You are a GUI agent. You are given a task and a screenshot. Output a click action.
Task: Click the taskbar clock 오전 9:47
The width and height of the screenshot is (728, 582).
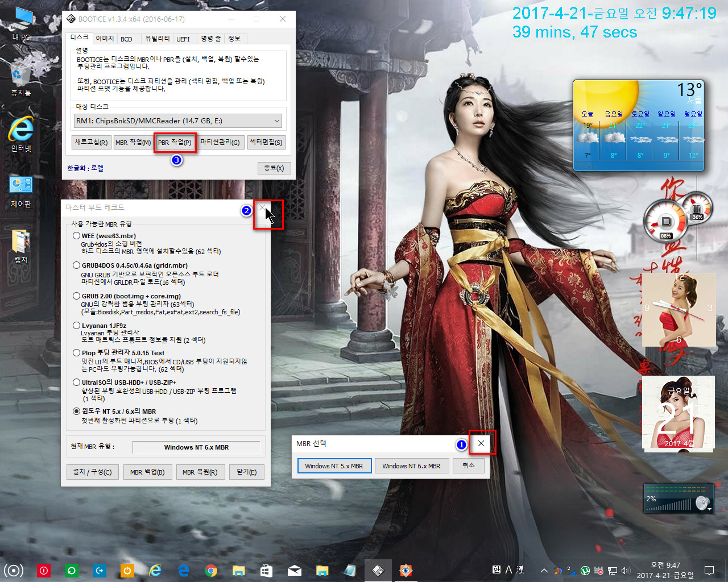[665, 570]
